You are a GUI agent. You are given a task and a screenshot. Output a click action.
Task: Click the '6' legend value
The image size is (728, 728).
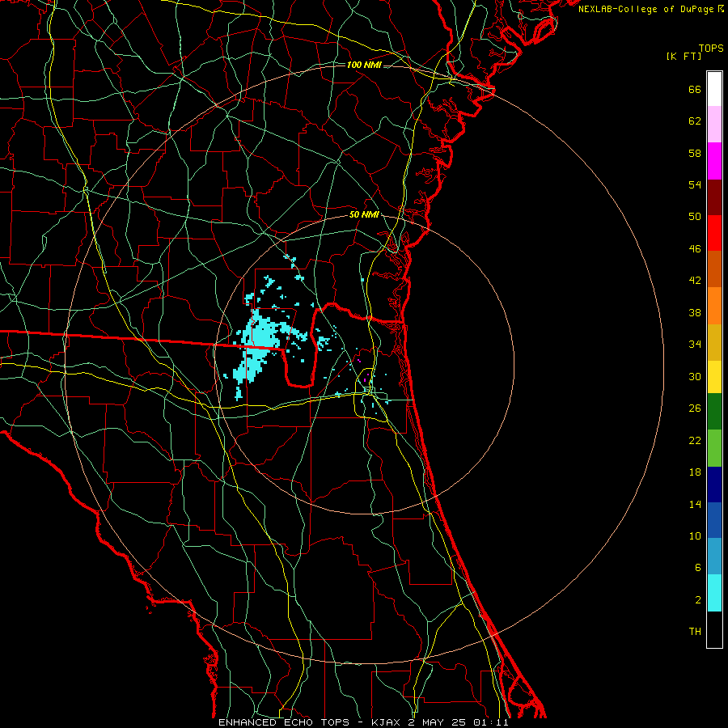[698, 567]
